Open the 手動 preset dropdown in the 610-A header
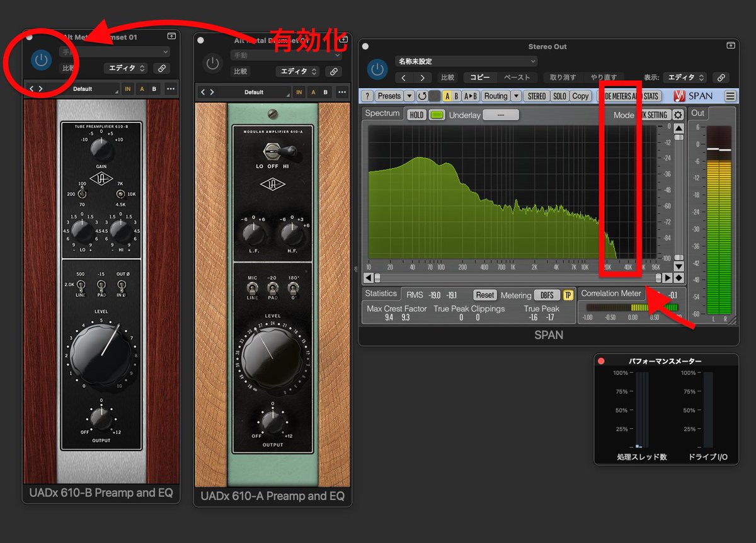Screen dimensions: 756x543 point(287,55)
